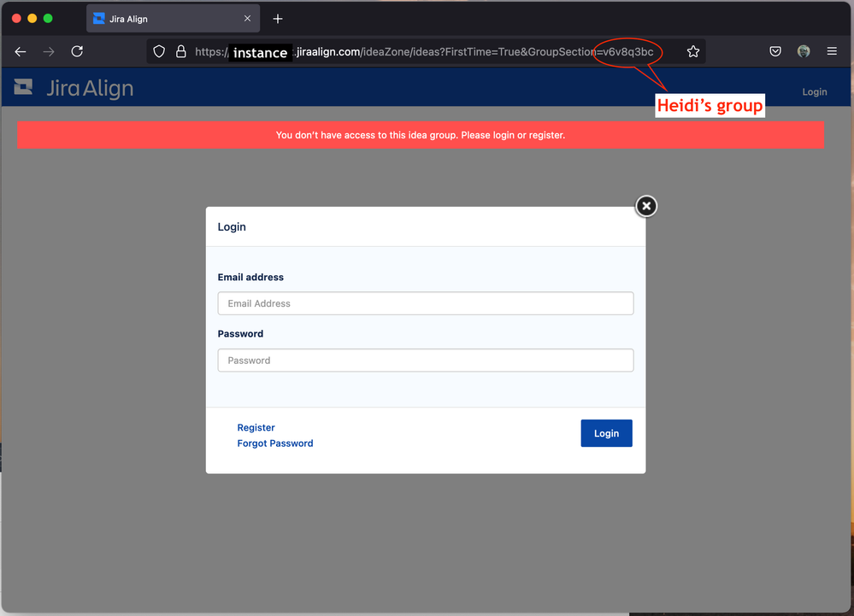Click the URL address bar text
854x616 pixels.
coord(424,52)
